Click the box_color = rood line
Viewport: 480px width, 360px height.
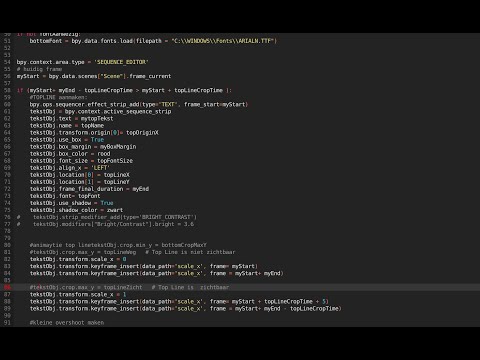pos(70,153)
